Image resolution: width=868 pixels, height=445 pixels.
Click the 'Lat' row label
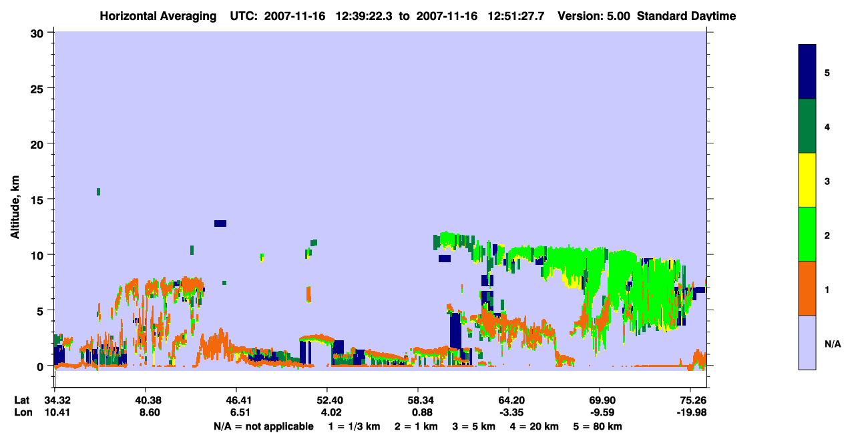coord(22,400)
